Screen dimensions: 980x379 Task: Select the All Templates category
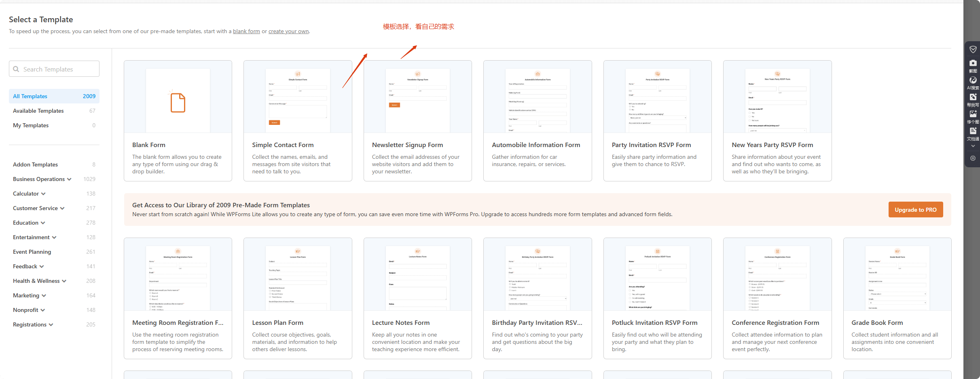tap(54, 96)
